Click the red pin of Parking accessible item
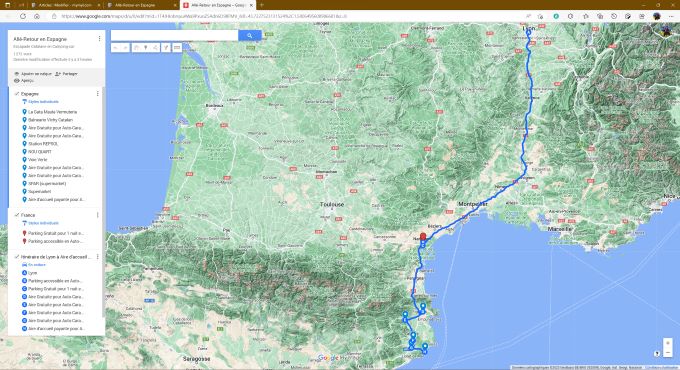This screenshot has height=370, width=680. point(24,241)
